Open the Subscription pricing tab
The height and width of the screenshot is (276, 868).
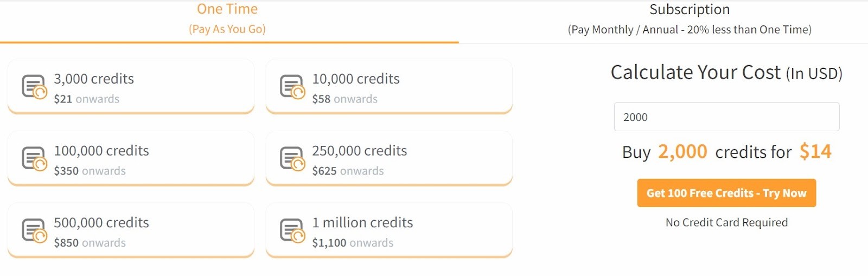coord(690,18)
